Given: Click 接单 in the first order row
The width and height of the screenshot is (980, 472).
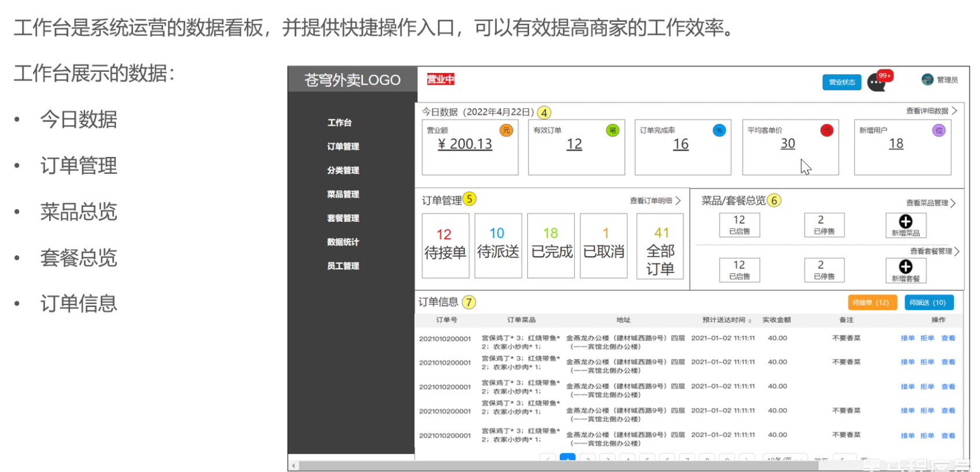Looking at the screenshot, I should click(x=908, y=338).
